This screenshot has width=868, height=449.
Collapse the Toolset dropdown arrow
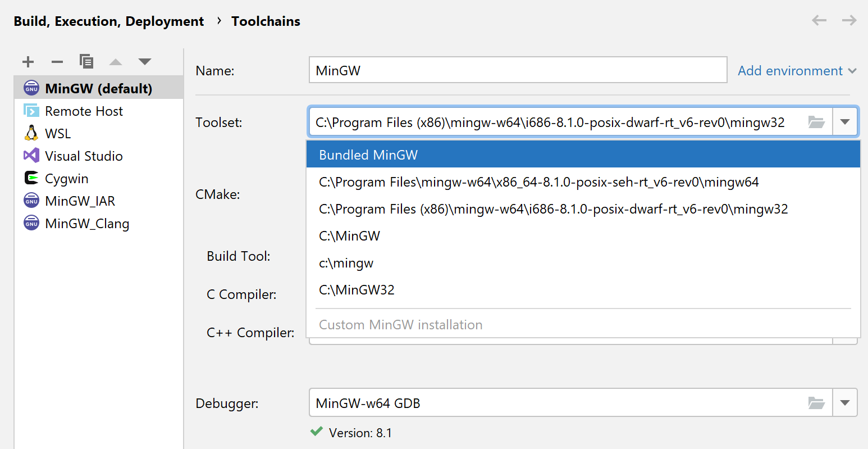coord(845,122)
